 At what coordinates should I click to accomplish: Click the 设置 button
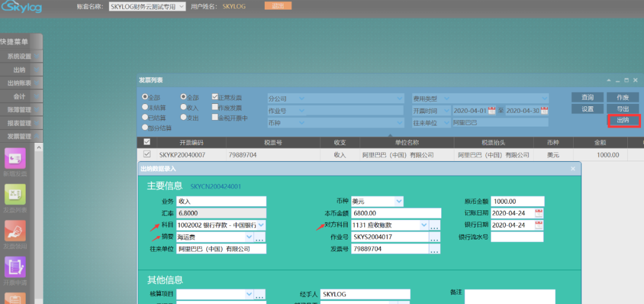587,109
